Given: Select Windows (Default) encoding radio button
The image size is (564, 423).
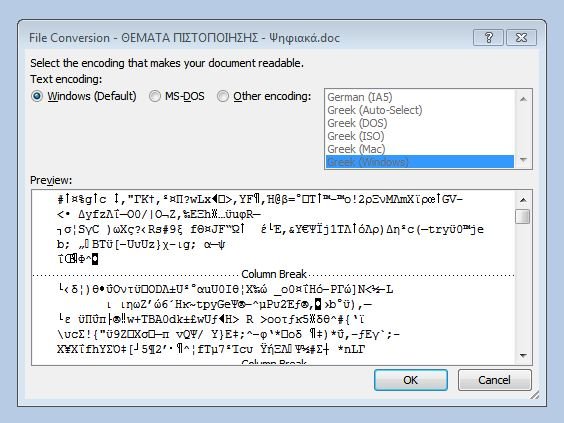Looking at the screenshot, I should coord(37,96).
